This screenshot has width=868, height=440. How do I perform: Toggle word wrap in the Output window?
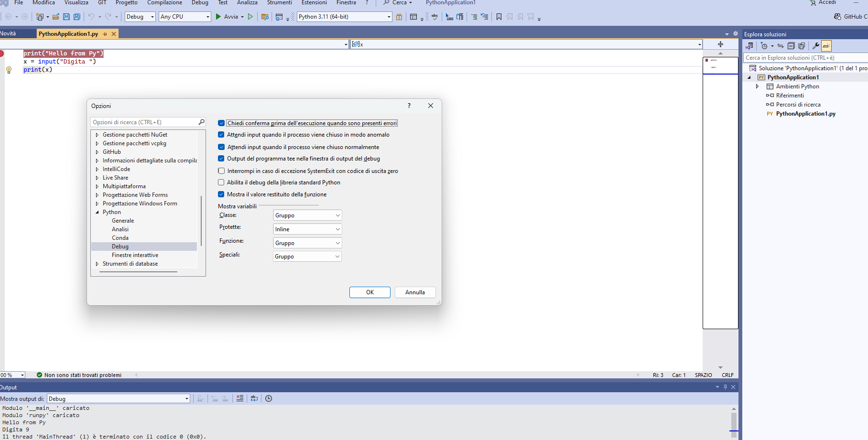[254, 398]
